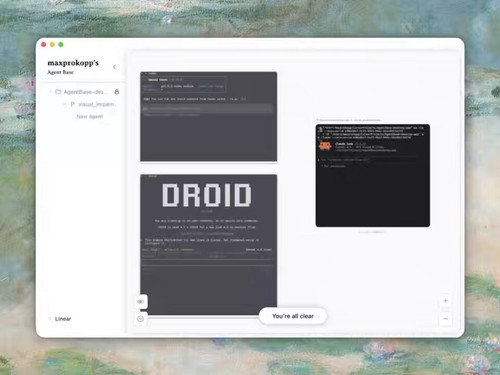Click the lock icon beside AgentBase folder
The height and width of the screenshot is (375, 500).
[x=117, y=92]
